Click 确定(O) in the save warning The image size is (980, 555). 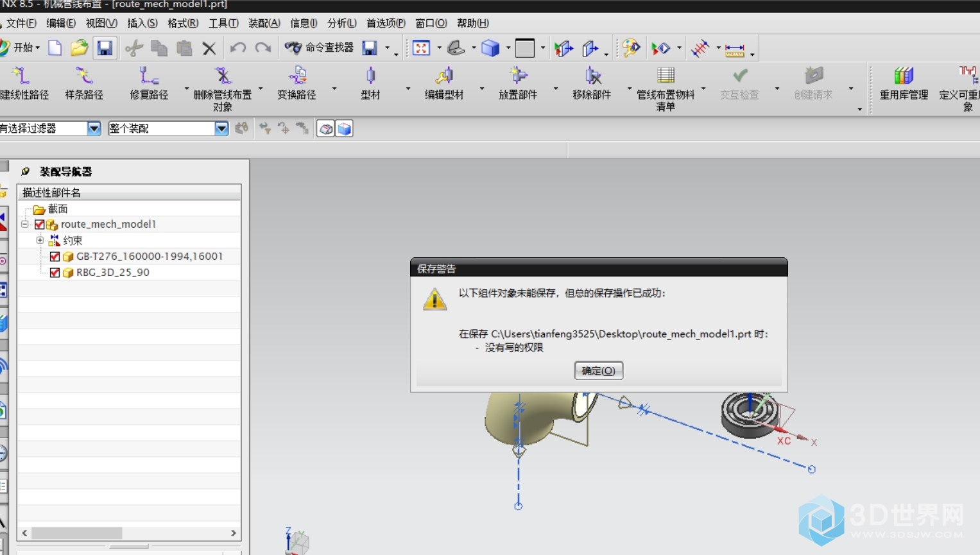598,371
